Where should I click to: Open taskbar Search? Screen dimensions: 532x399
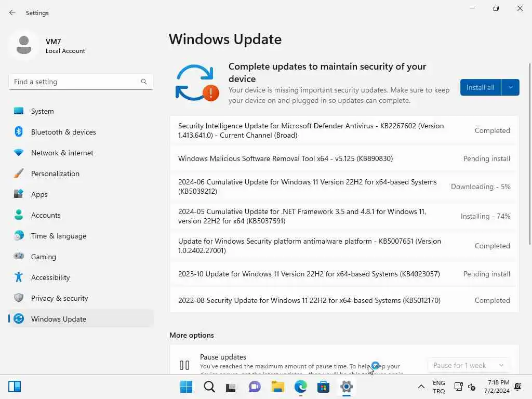click(x=209, y=387)
